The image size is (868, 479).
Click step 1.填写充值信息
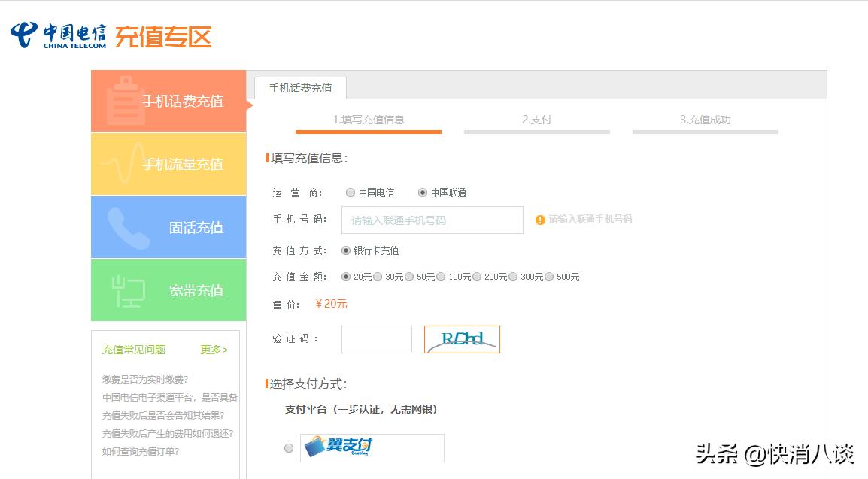click(x=368, y=120)
